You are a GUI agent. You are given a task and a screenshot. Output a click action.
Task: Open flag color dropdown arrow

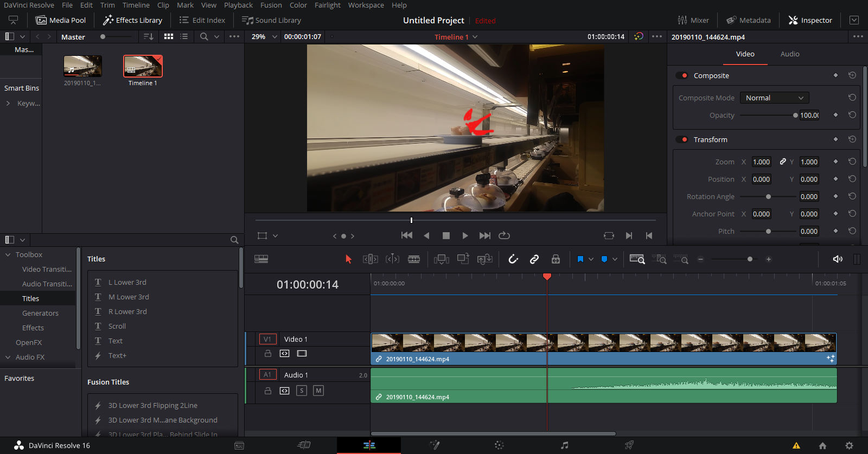(591, 259)
